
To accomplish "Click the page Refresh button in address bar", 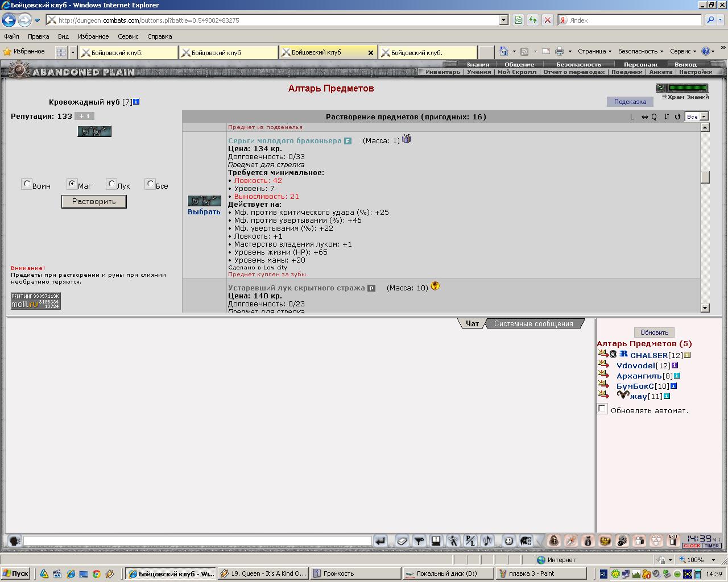I will (532, 20).
